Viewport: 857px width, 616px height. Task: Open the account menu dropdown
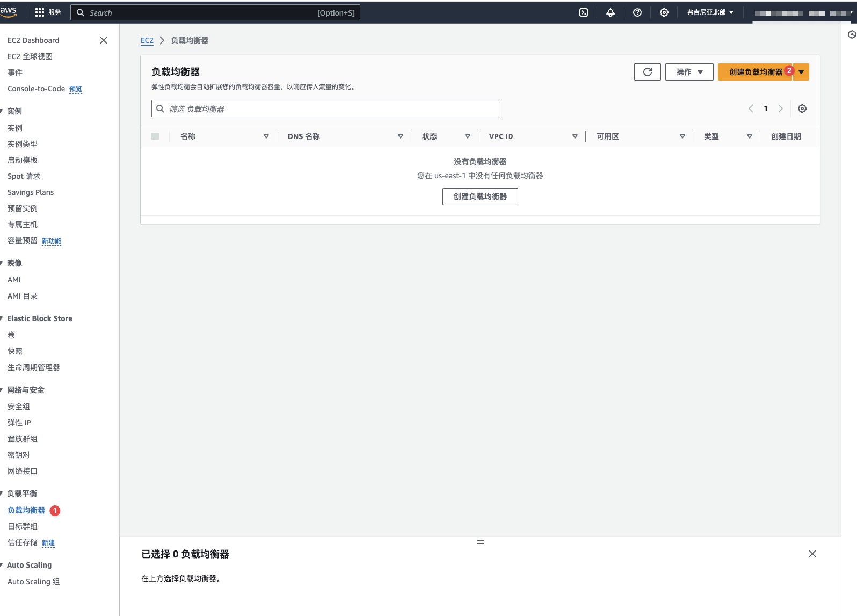[x=802, y=13]
